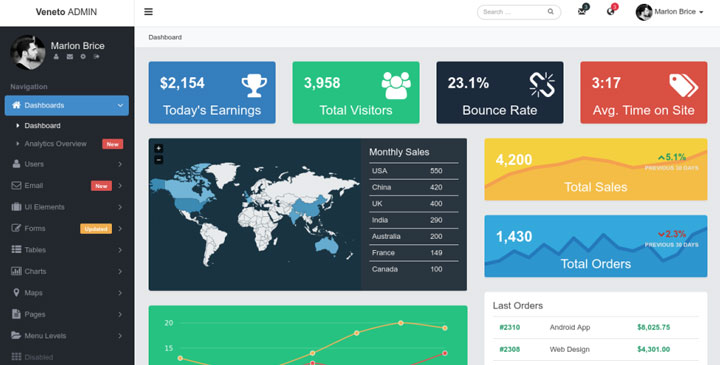Click the China row in Monthly Sales
Image resolution: width=720 pixels, height=365 pixels.
414,187
